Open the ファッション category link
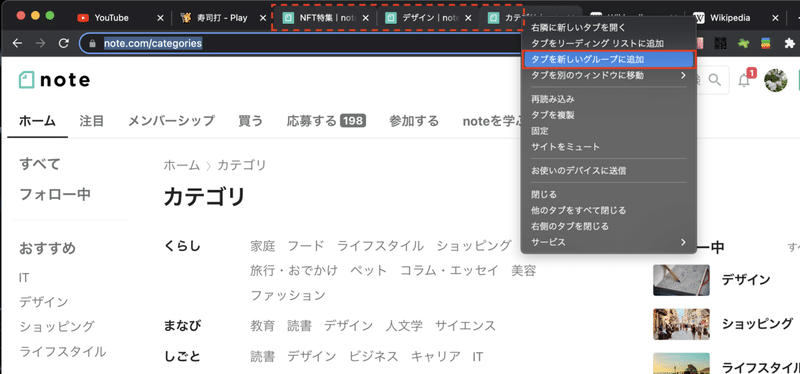The height and width of the screenshot is (374, 800). pos(288,295)
